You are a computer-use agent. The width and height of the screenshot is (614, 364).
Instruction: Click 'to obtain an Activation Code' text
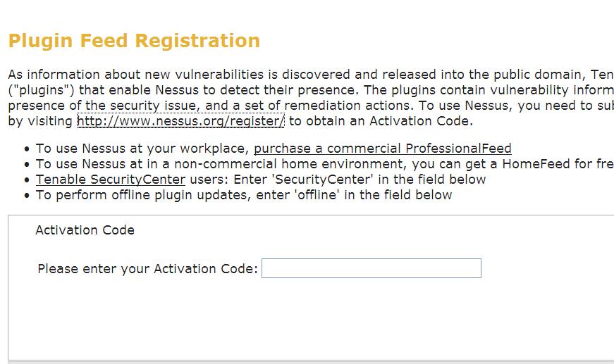click(x=379, y=121)
